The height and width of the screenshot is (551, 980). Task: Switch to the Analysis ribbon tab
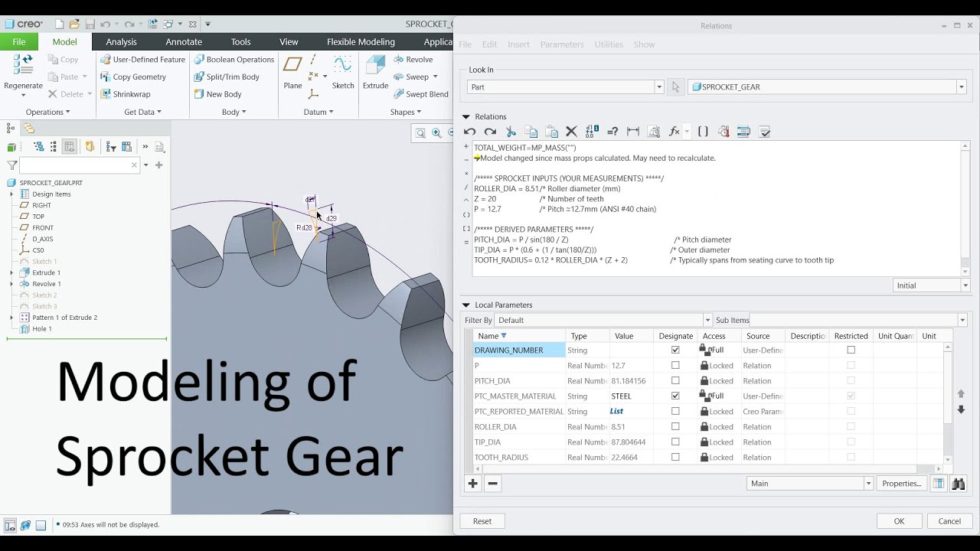(x=121, y=42)
